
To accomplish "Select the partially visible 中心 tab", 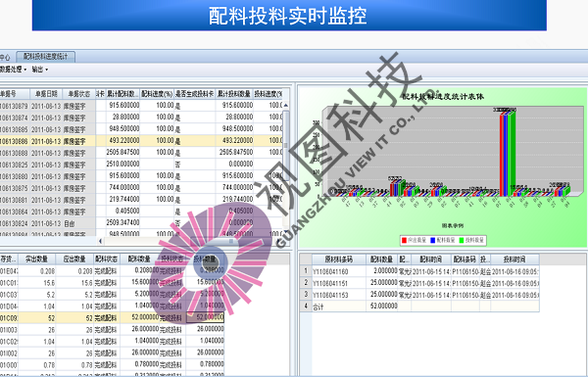I will click(5, 57).
